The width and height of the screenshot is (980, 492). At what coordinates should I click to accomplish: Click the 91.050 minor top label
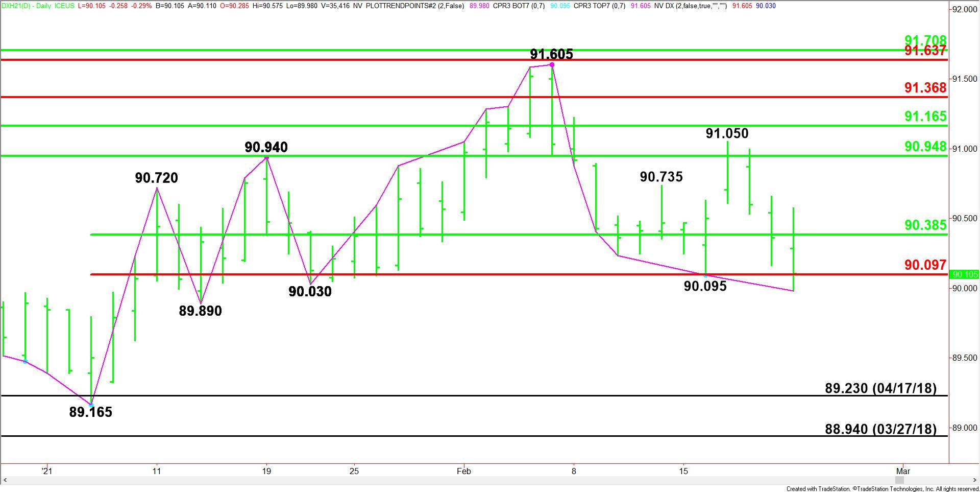pyautogui.click(x=727, y=133)
